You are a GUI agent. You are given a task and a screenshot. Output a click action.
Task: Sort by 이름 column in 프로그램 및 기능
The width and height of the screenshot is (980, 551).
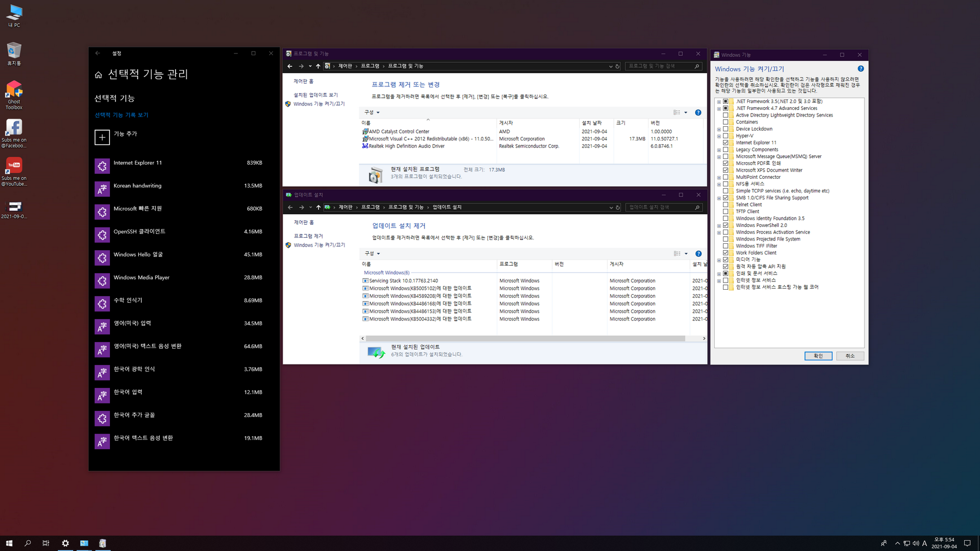point(428,123)
